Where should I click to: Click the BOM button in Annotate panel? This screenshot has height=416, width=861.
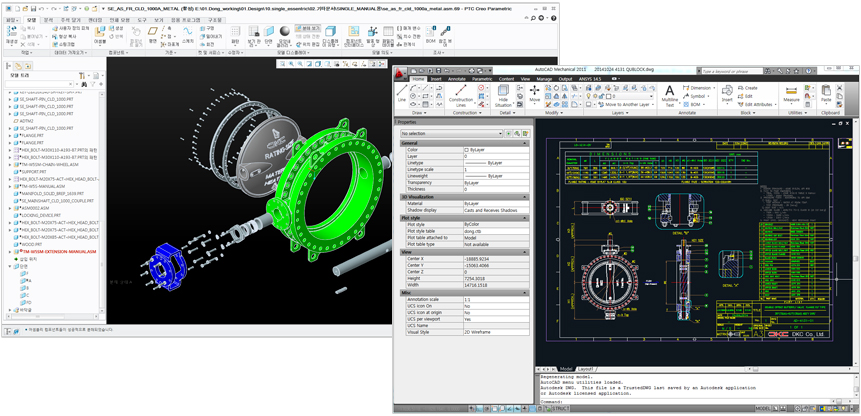(694, 104)
